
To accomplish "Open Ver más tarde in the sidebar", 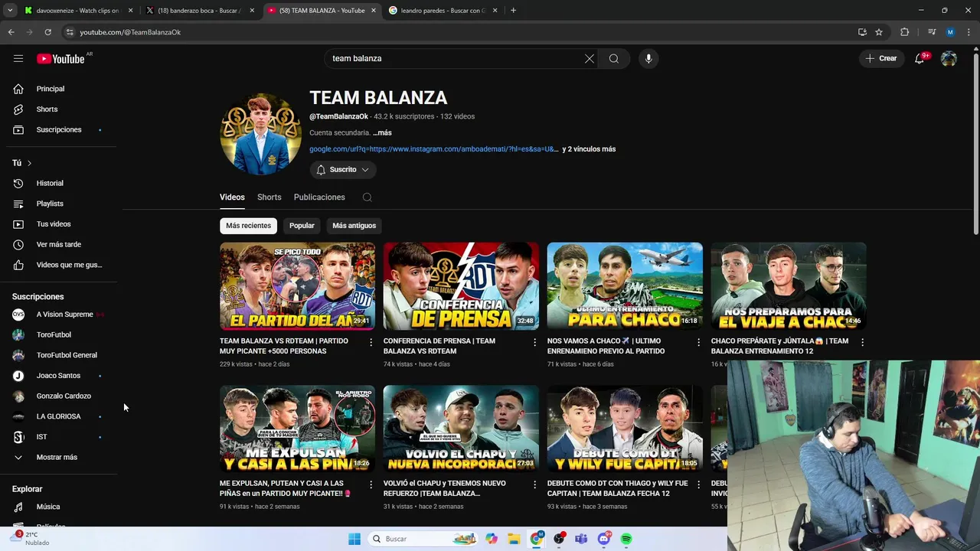I will click(x=60, y=245).
